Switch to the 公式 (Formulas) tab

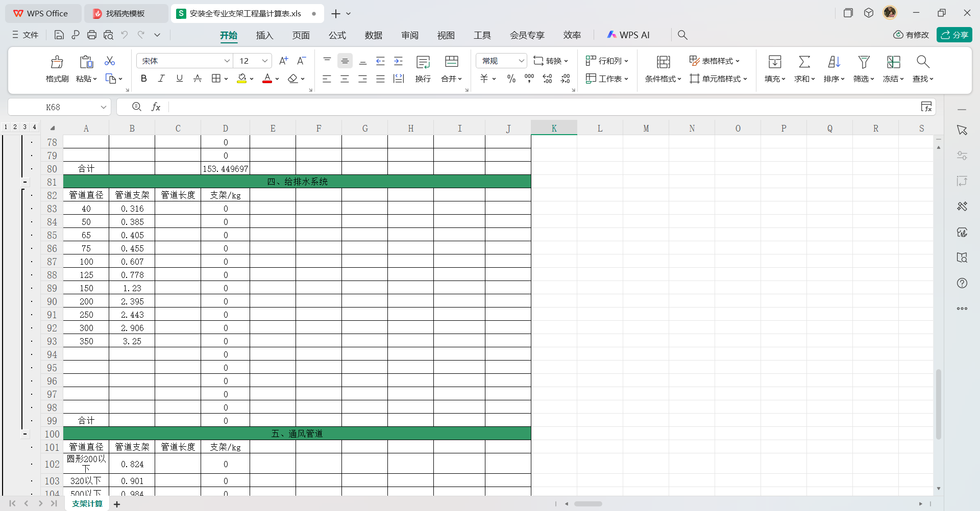pyautogui.click(x=337, y=35)
